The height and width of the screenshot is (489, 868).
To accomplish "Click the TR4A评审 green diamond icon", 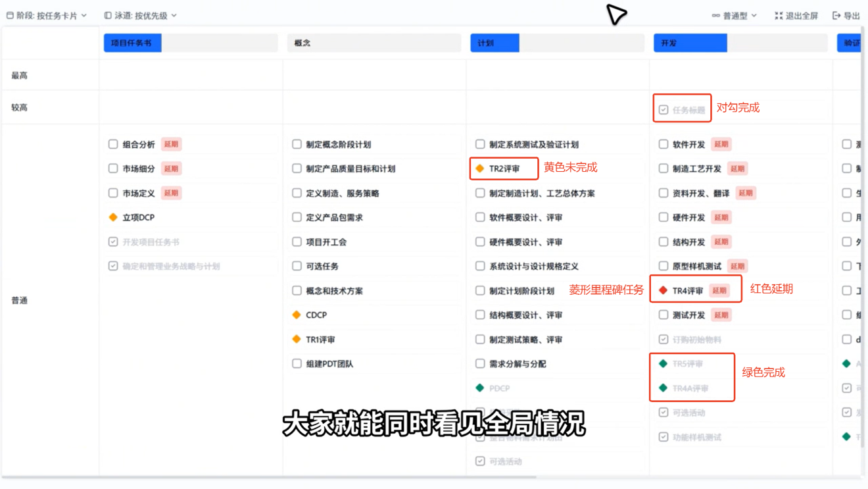I will pos(663,388).
